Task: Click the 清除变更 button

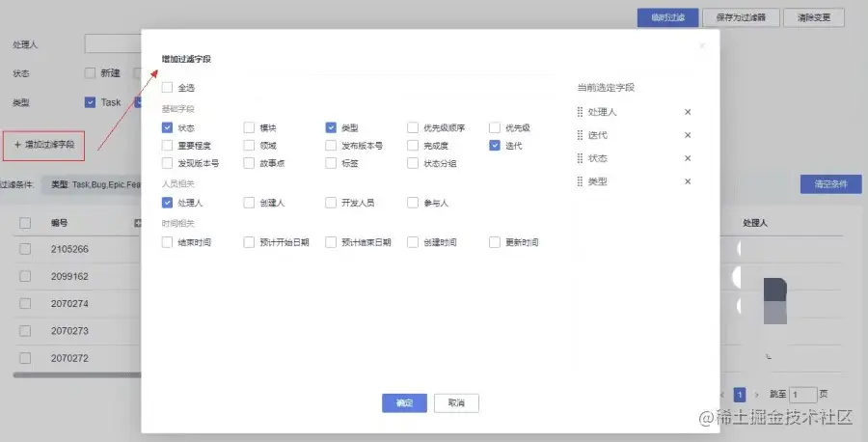Action: [814, 17]
